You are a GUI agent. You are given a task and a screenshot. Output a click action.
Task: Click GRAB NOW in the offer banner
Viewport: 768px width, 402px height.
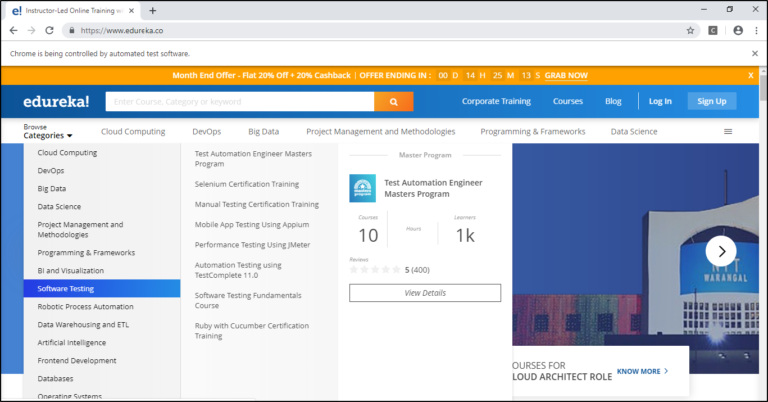pyautogui.click(x=566, y=76)
